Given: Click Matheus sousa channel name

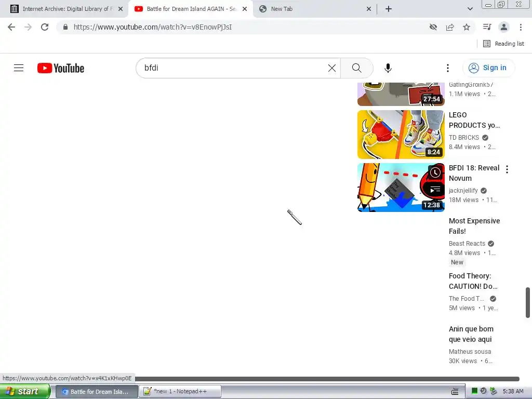Looking at the screenshot, I should (470, 352).
